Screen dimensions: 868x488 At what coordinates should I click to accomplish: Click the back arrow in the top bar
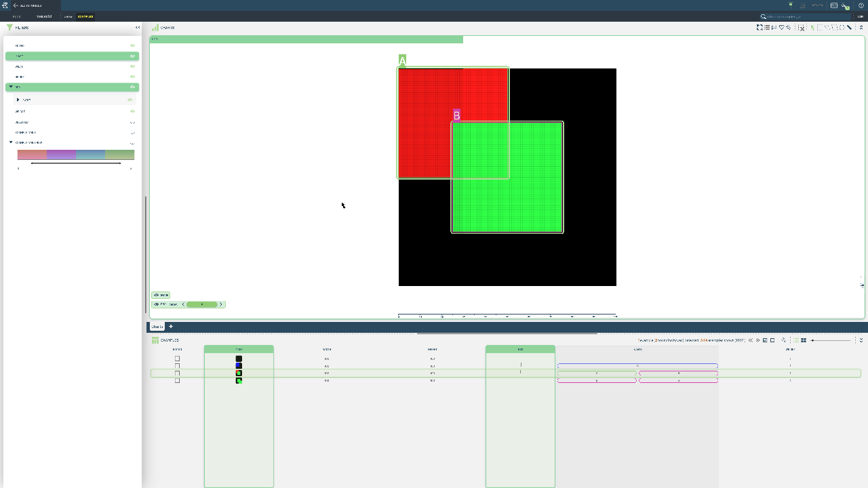click(x=16, y=5)
